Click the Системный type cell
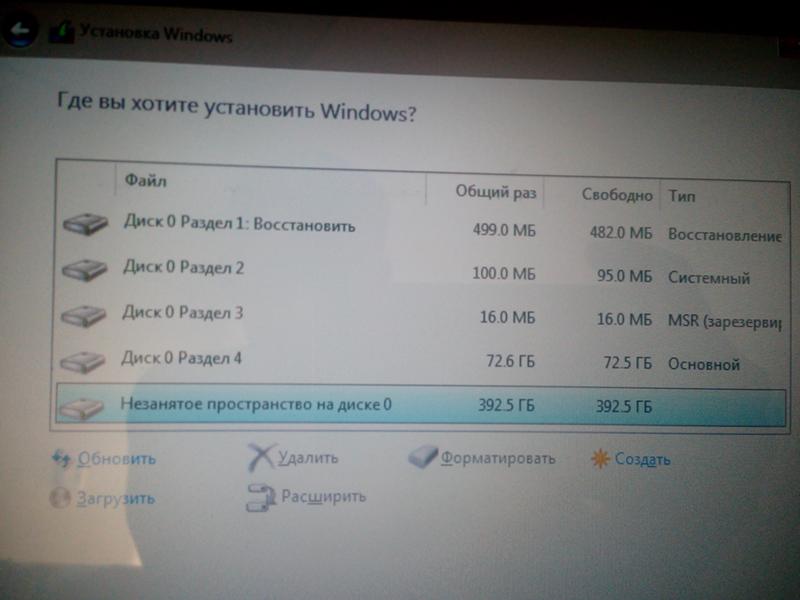The height and width of the screenshot is (600, 800). [x=709, y=278]
